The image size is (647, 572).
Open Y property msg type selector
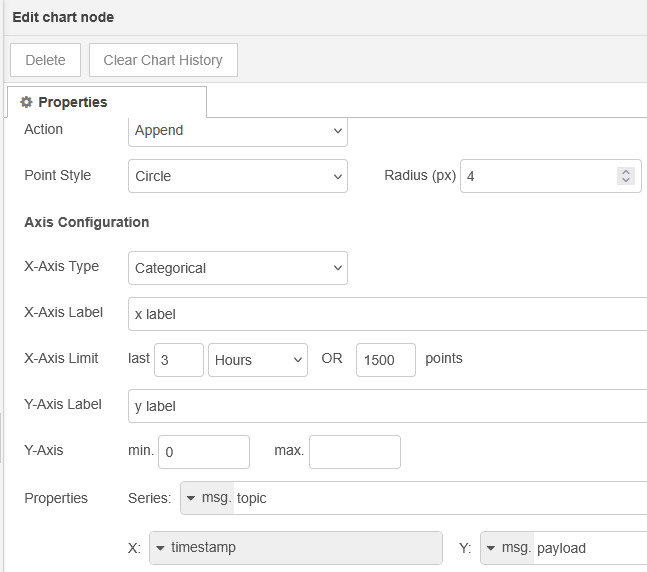[491, 548]
